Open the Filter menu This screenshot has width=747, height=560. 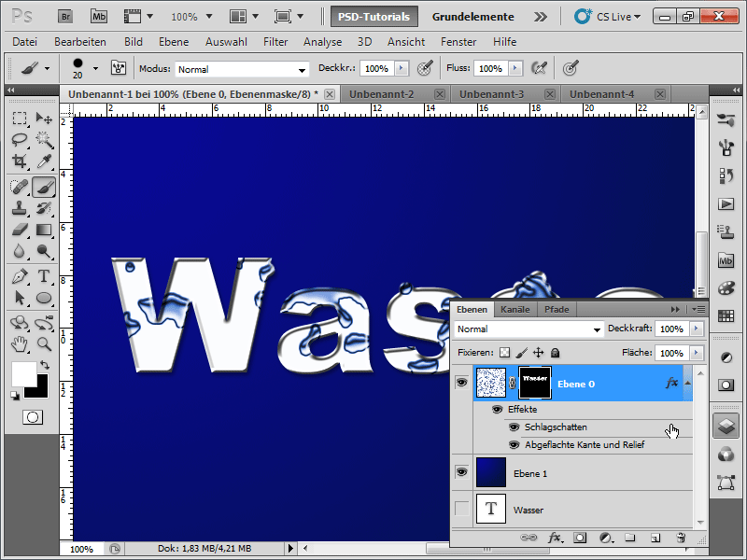pyautogui.click(x=275, y=42)
